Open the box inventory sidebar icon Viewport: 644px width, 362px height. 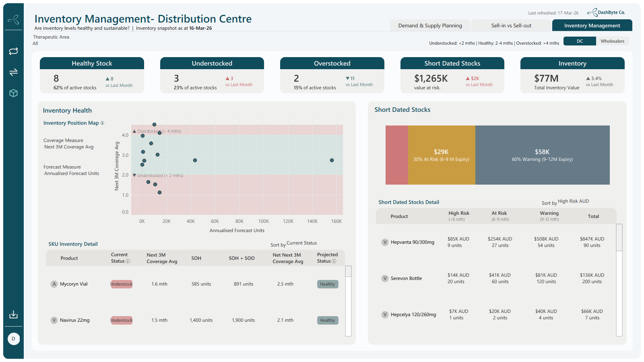coord(13,93)
